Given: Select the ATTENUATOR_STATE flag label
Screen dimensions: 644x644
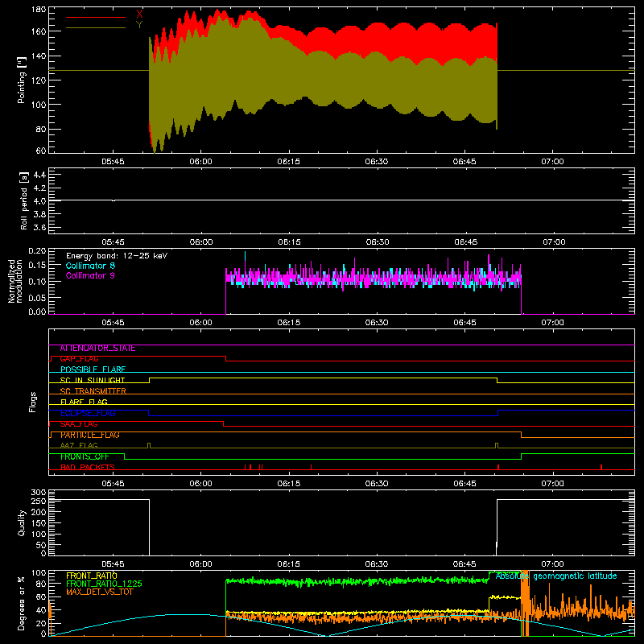Looking at the screenshot, I should [97, 349].
